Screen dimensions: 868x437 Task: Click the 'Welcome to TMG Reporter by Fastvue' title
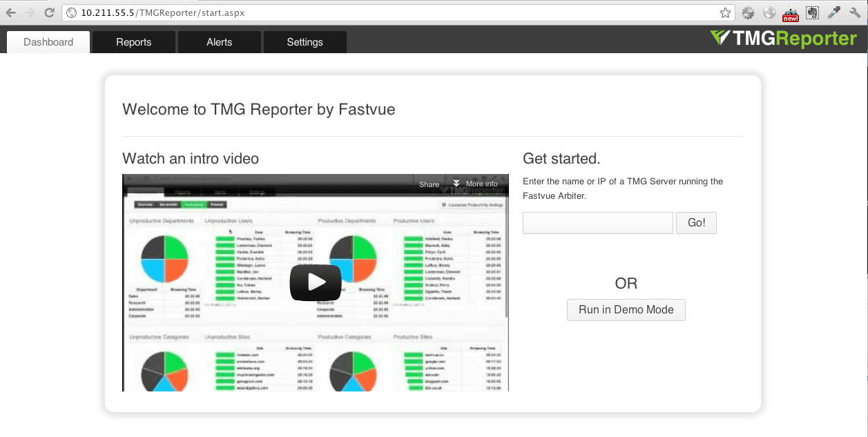click(259, 109)
